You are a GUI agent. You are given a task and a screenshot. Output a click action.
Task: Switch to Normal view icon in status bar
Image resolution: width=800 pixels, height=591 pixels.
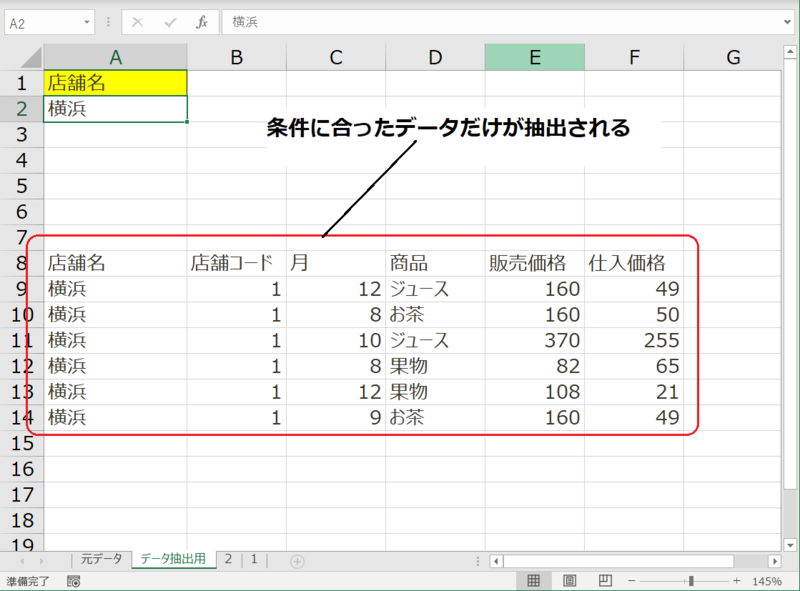tap(533, 581)
